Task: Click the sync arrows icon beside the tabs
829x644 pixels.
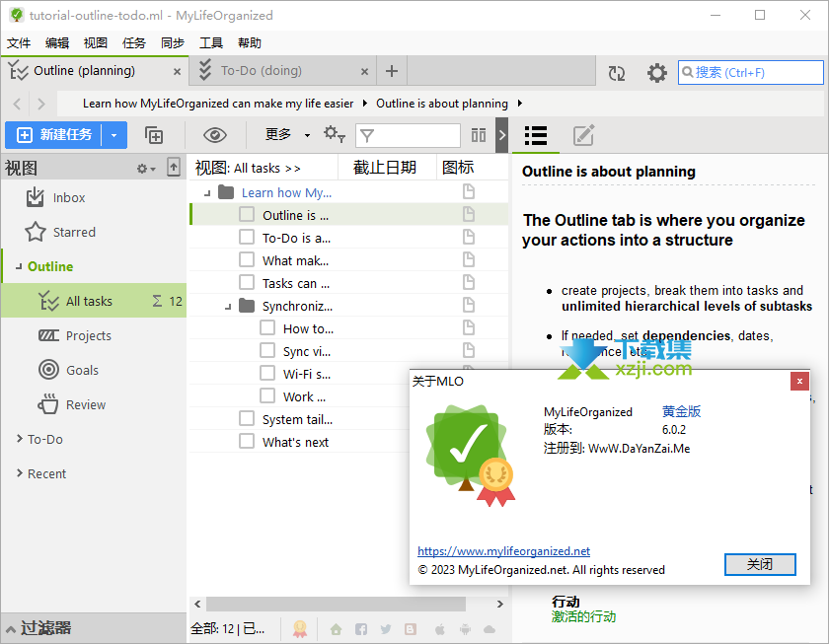Action: 617,73
